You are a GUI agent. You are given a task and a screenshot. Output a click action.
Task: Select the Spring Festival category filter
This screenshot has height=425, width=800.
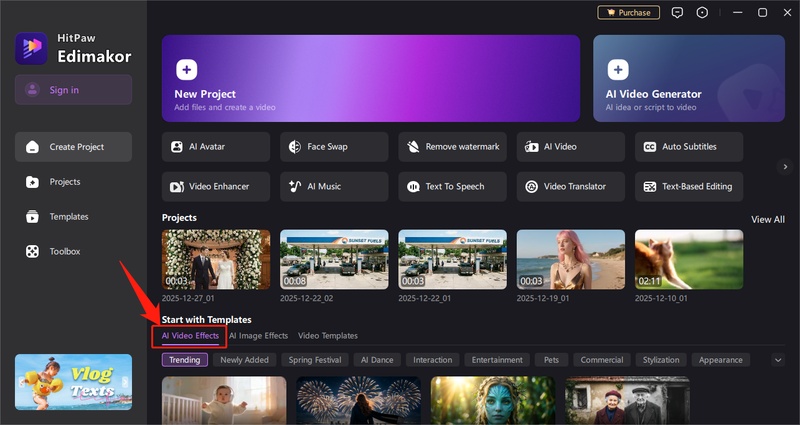pos(315,360)
